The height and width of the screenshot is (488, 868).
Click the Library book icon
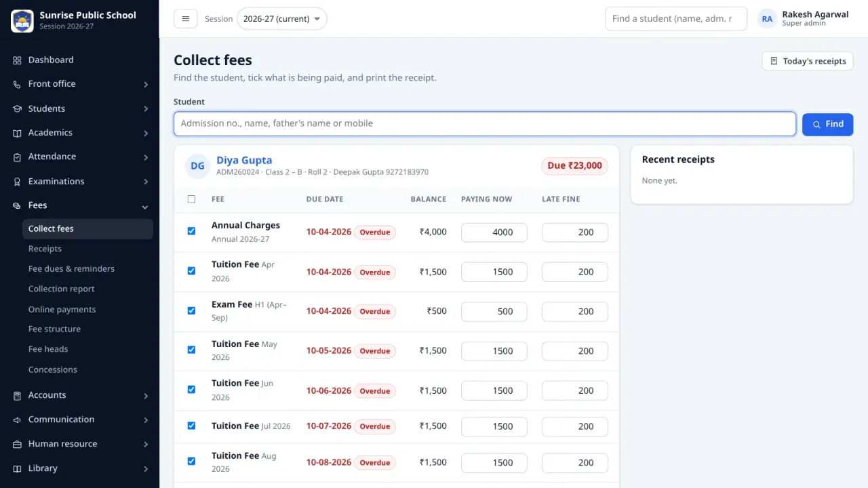(x=17, y=468)
